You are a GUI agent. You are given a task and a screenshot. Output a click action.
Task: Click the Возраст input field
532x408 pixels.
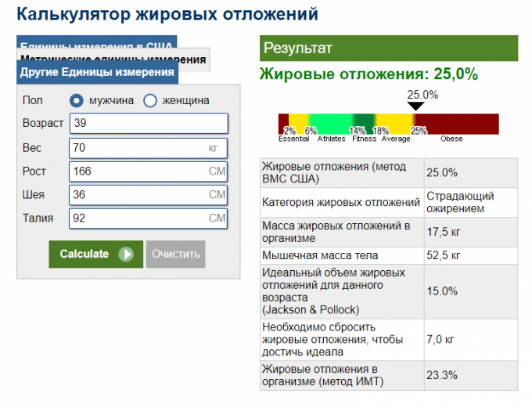coord(149,124)
